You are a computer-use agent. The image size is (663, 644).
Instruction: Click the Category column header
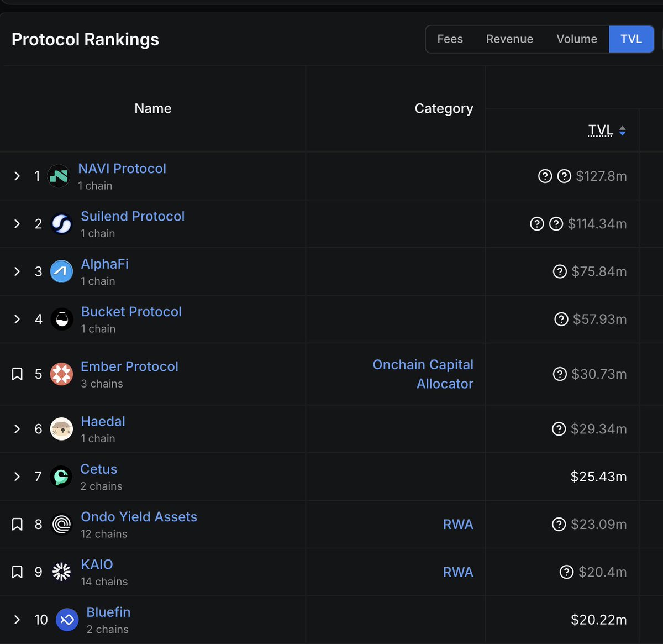click(444, 108)
